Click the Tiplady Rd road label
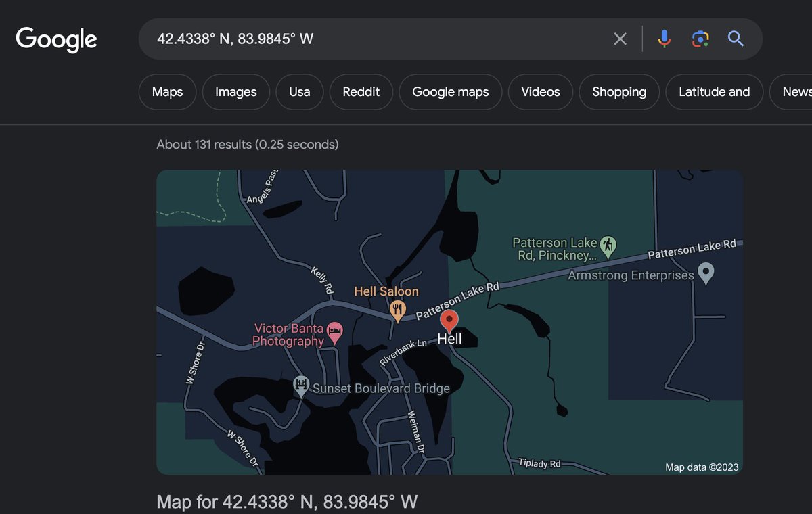The height and width of the screenshot is (514, 812). (539, 464)
